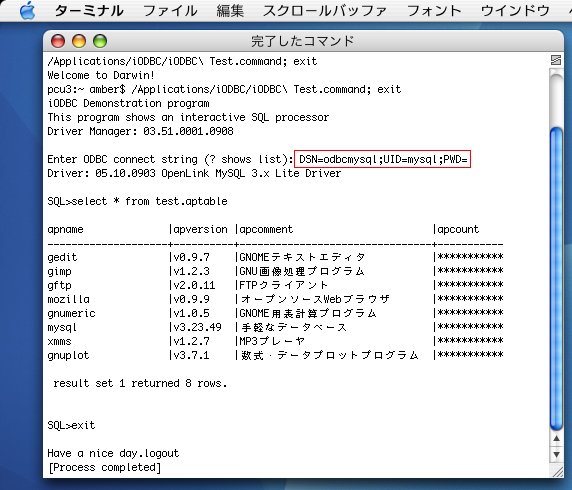Screen dimensions: 572x490
Task: Click the split-pane icon above scrollbar
Action: pyautogui.click(x=556, y=60)
